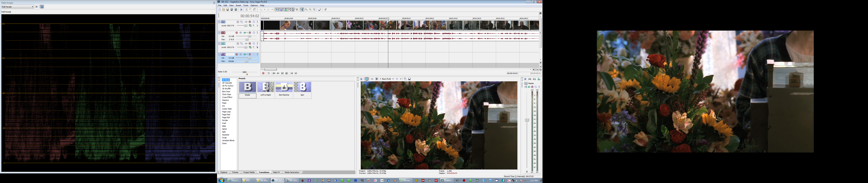Viewport: 868px width, 183px height.
Task: Toggle automatic crossfades in toolbar
Action: pos(281,9)
